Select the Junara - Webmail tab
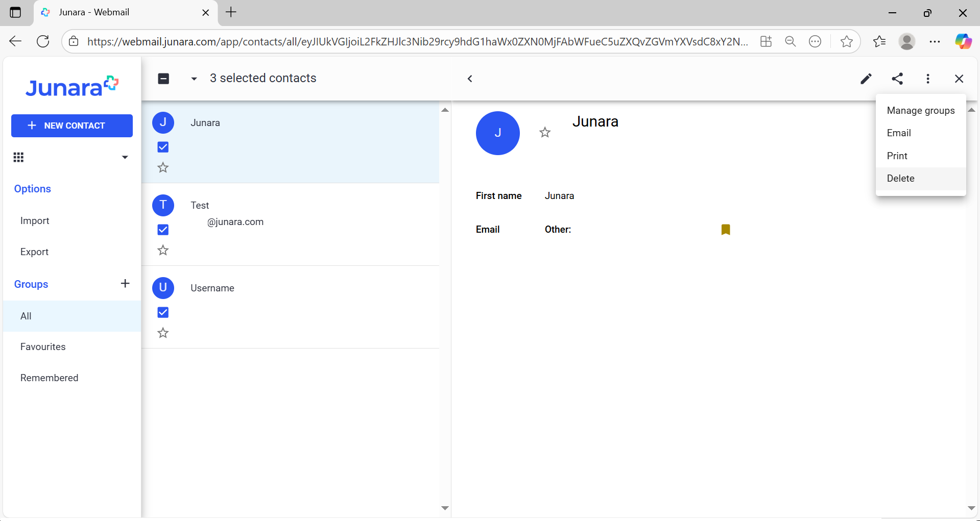 point(126,12)
